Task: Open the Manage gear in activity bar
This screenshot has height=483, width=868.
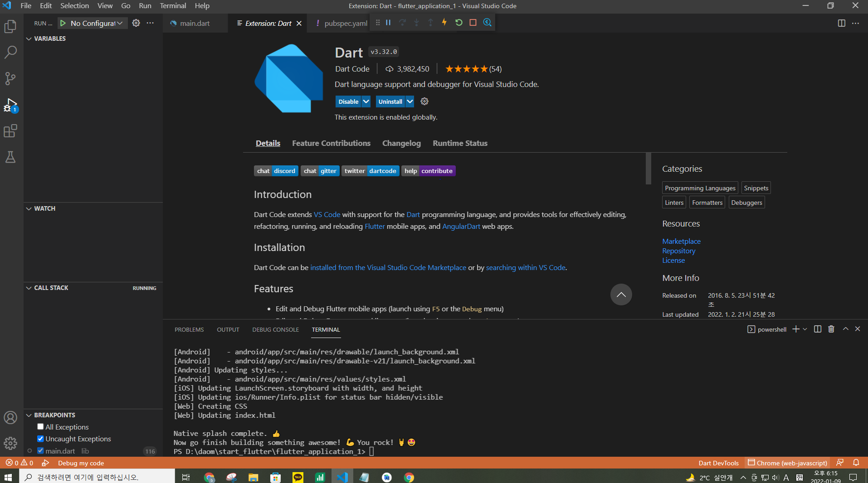Action: click(x=10, y=443)
